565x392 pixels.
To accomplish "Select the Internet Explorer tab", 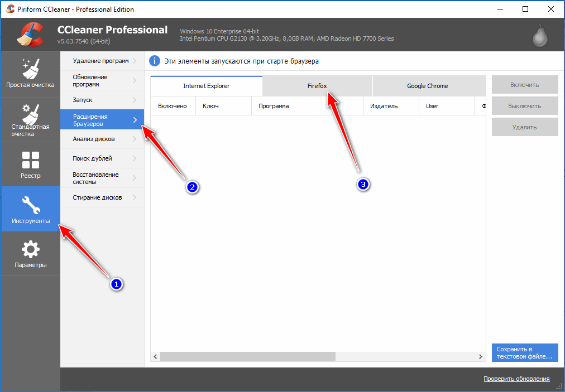I will [206, 86].
